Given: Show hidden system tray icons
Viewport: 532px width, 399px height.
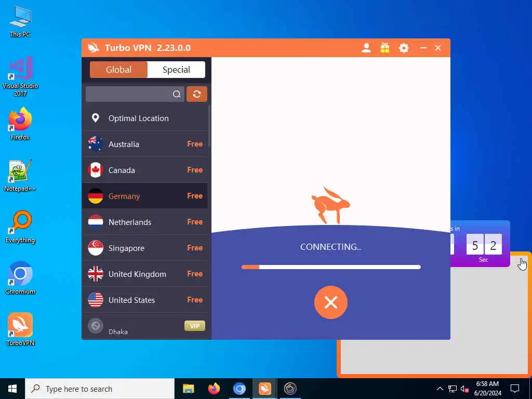Looking at the screenshot, I should coord(440,389).
